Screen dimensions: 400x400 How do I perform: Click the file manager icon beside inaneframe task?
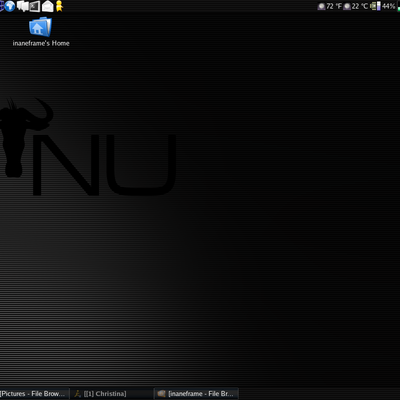[161, 394]
